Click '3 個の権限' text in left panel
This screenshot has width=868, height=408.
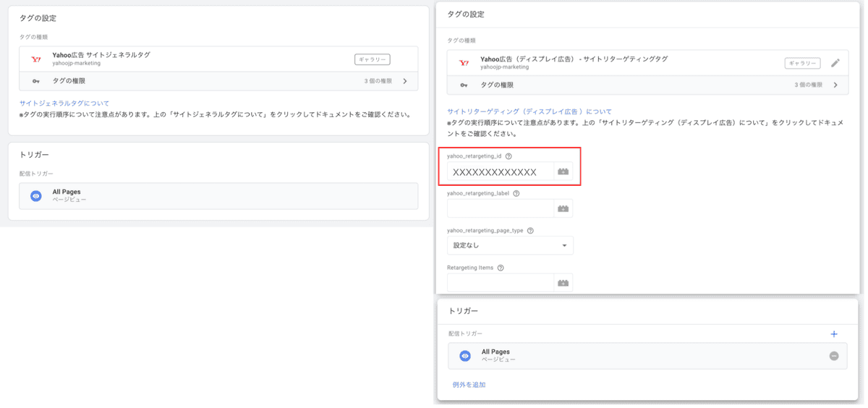click(378, 81)
